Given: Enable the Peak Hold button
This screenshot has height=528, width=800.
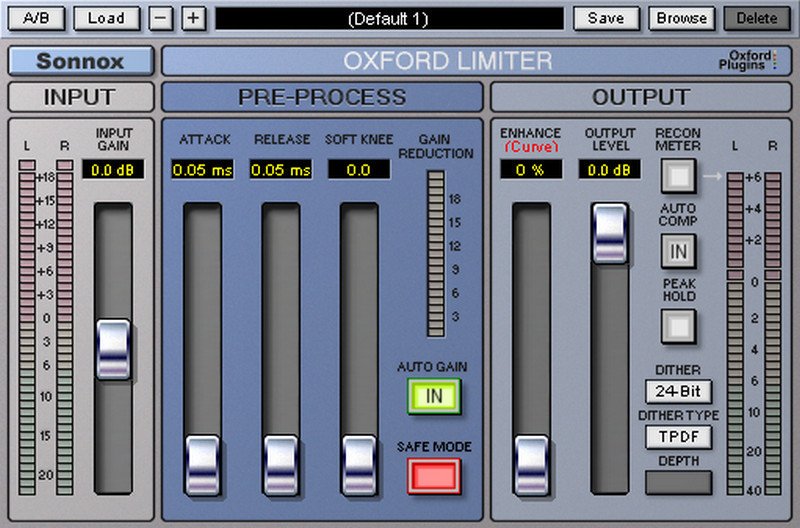Looking at the screenshot, I should pos(678,325).
